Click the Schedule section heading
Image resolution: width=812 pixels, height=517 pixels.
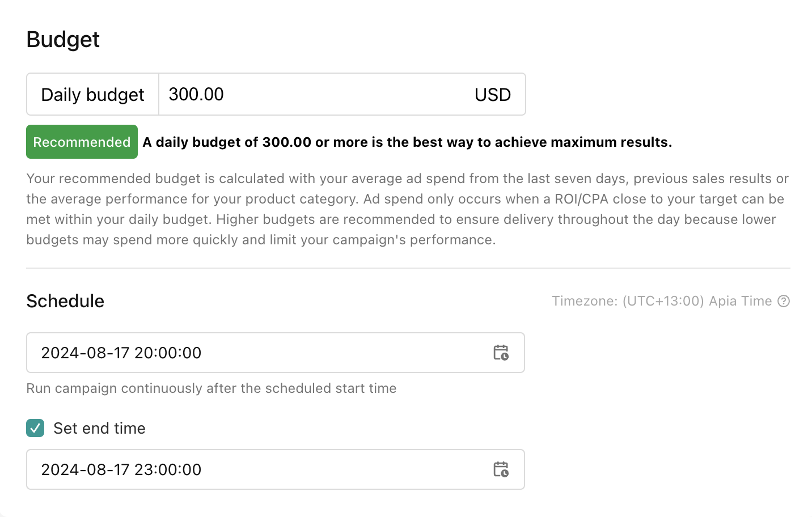coord(65,301)
